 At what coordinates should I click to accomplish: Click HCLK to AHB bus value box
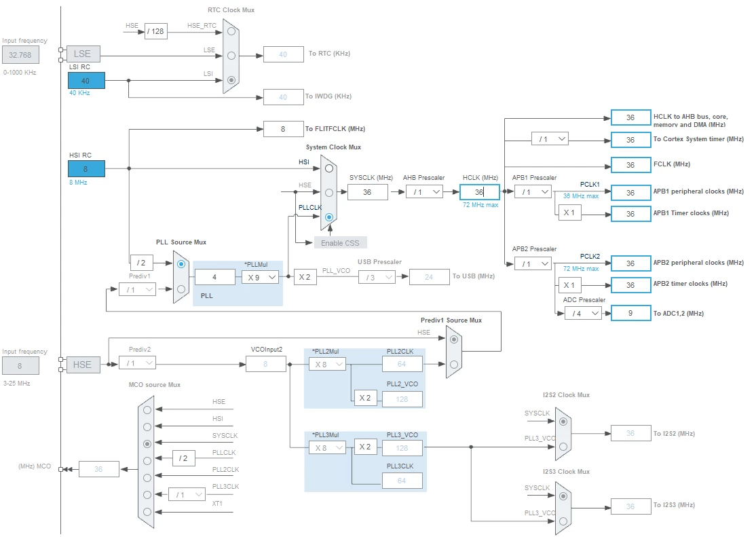click(630, 117)
